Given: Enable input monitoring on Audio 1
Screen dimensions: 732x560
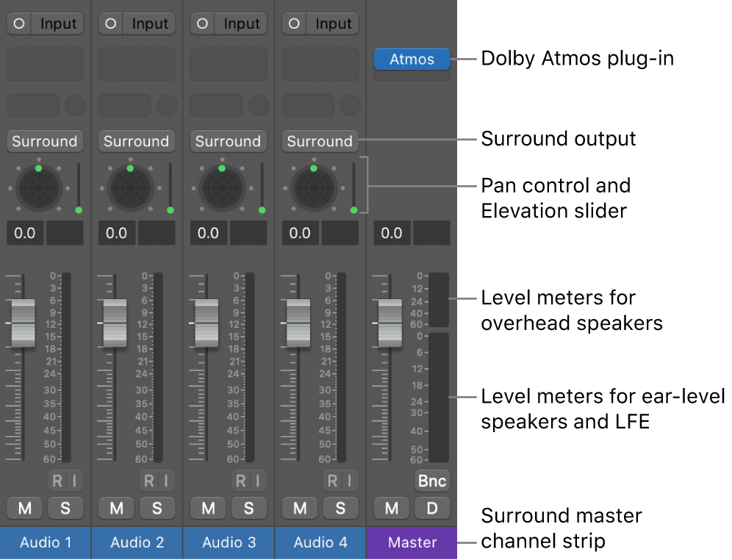Looking at the screenshot, I should [74, 481].
